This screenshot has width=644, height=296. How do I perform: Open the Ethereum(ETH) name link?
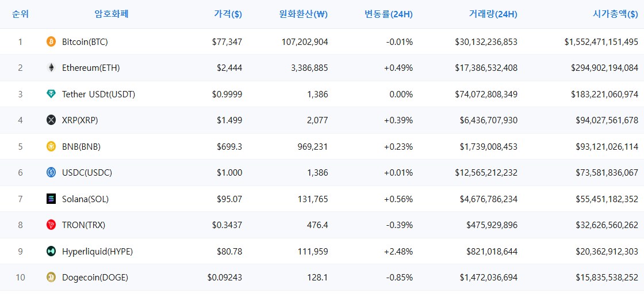(91, 68)
